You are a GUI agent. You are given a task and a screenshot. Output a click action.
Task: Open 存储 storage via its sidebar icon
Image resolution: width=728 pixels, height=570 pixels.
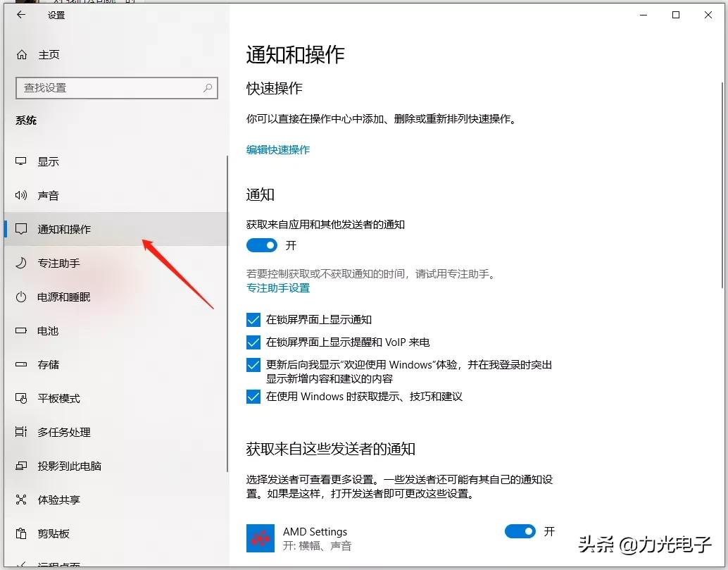coord(21,364)
